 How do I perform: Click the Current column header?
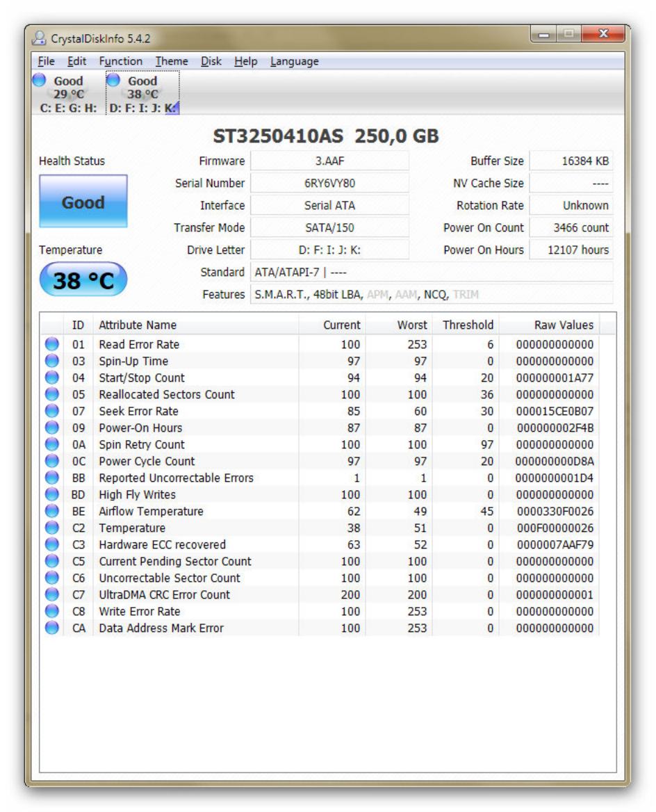[332, 325]
